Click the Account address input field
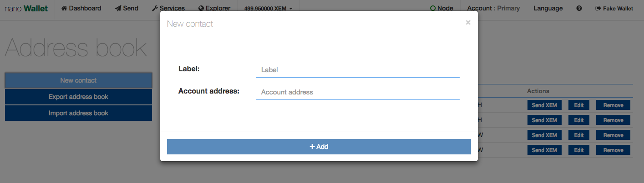The image size is (644, 183). click(x=358, y=92)
